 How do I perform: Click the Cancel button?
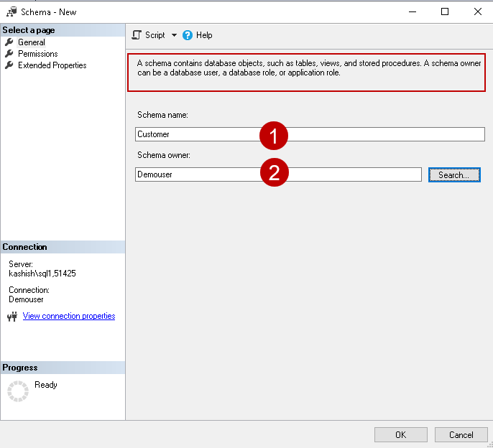click(461, 435)
